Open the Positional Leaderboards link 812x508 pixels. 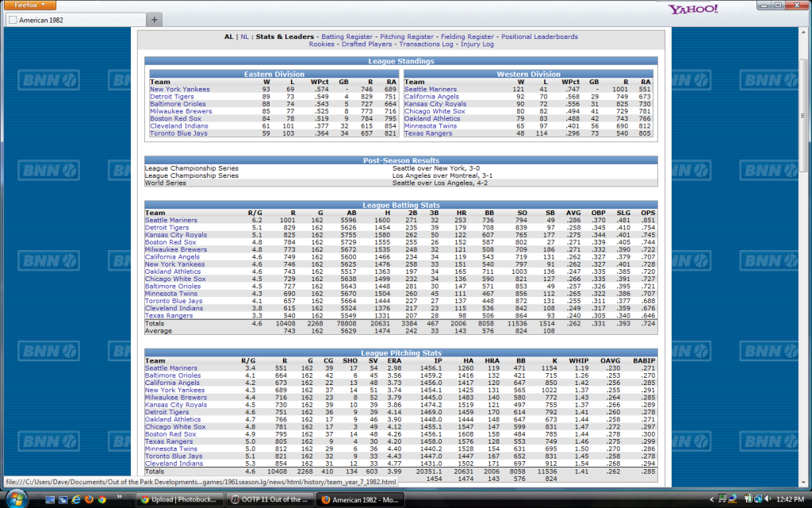pos(539,37)
